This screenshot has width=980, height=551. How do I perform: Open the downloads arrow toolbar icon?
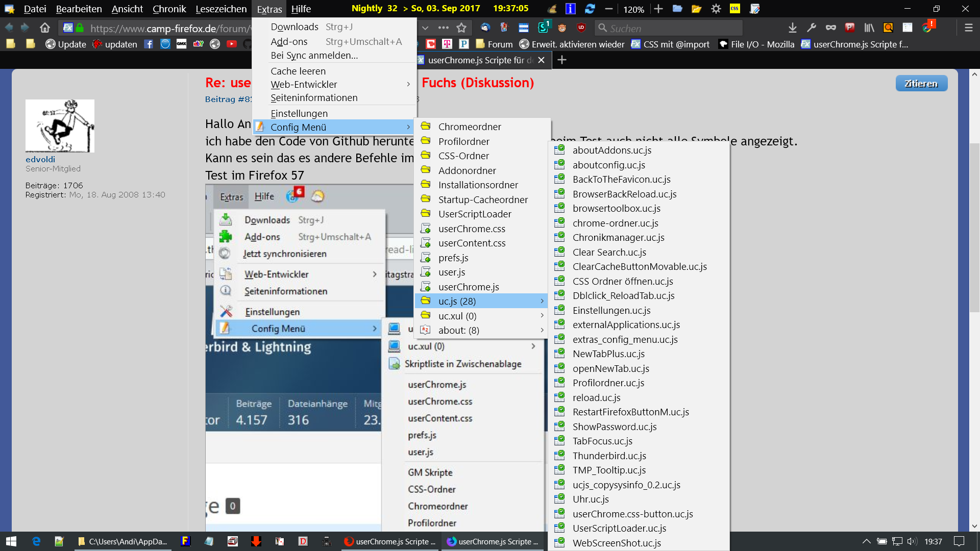click(x=792, y=28)
